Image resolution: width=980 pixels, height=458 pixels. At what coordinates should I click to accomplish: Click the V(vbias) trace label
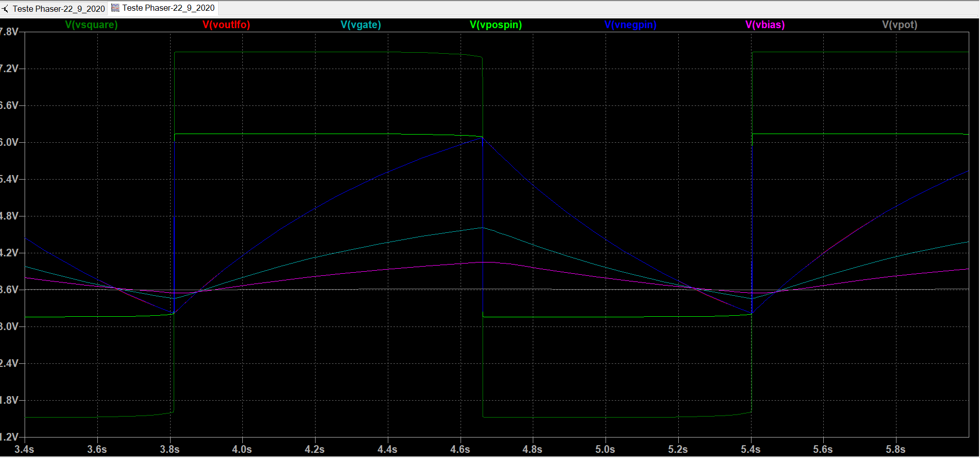[x=765, y=25]
